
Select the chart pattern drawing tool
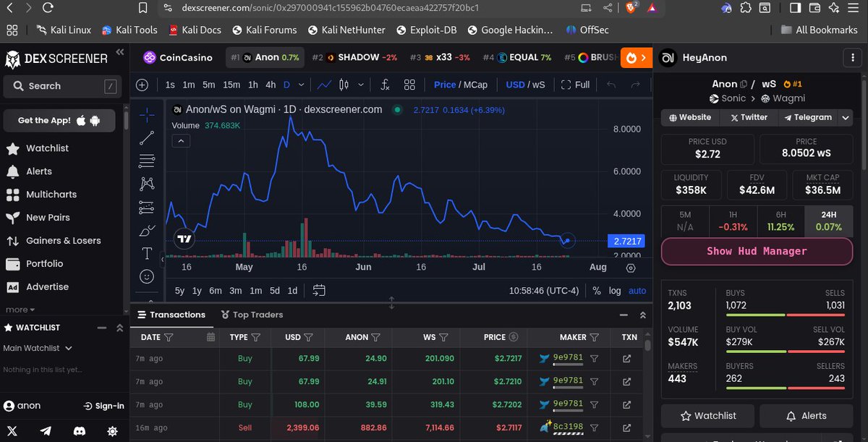[147, 184]
